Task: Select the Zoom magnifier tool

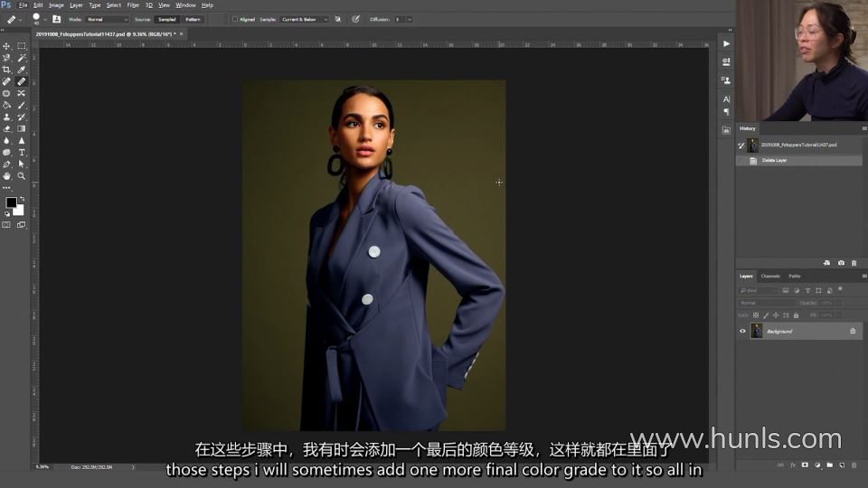Action: (x=21, y=176)
